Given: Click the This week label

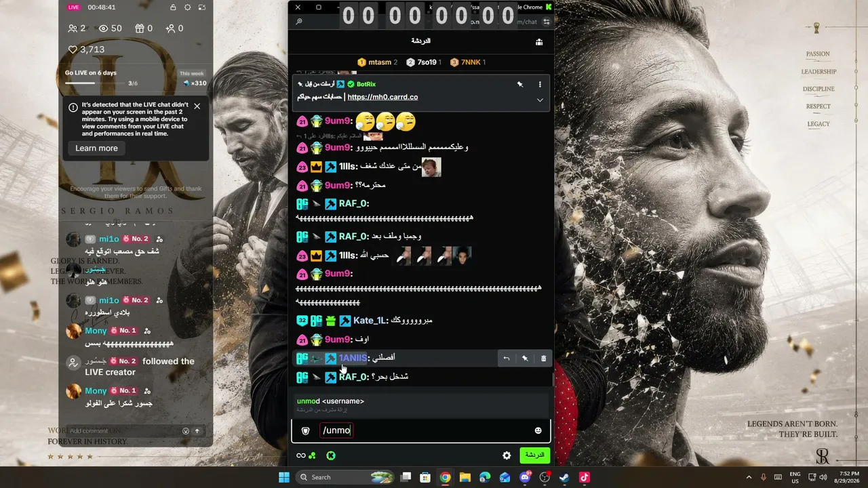Looking at the screenshot, I should (192, 73).
